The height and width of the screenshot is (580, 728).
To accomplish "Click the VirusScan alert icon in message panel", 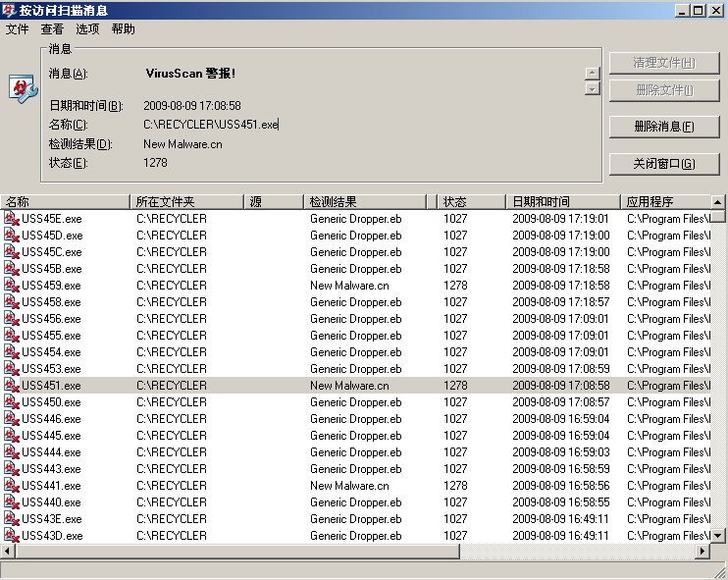I will pos(23,88).
